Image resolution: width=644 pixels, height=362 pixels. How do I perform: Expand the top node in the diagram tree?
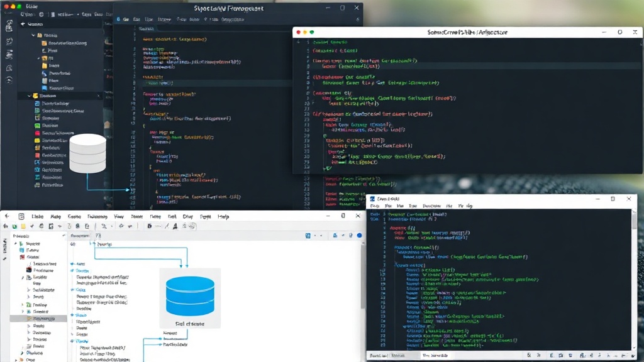(x=16, y=243)
